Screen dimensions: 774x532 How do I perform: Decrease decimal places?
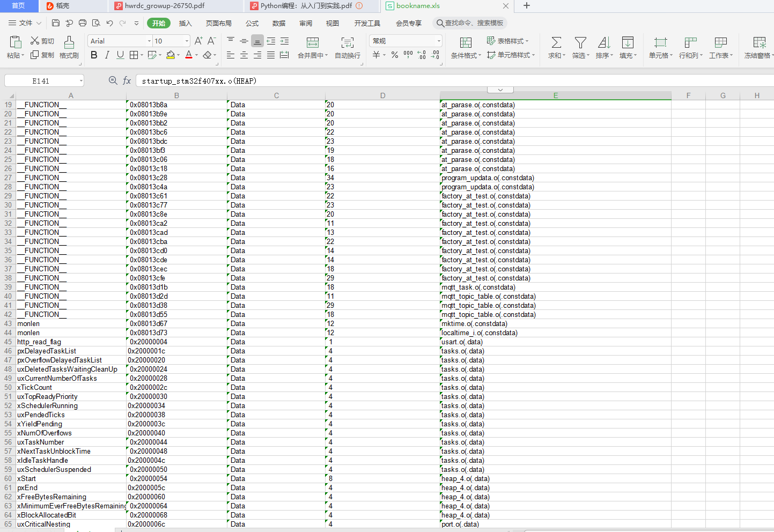click(435, 55)
